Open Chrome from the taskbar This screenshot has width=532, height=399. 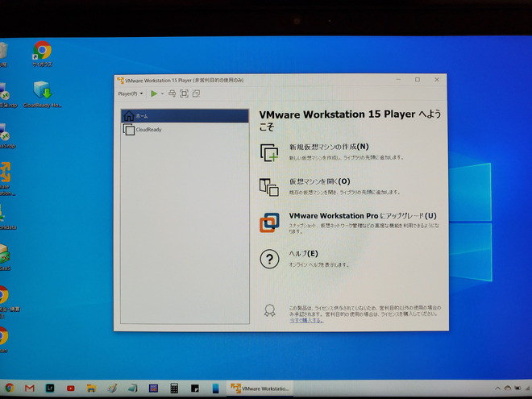point(9,388)
